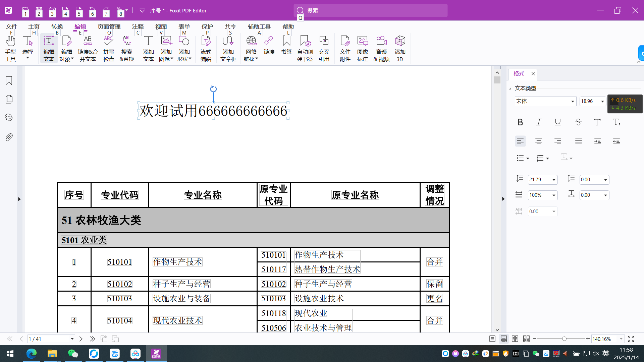Click the zoom in plus button
Screen dimensions: 644x362
pos(588,339)
